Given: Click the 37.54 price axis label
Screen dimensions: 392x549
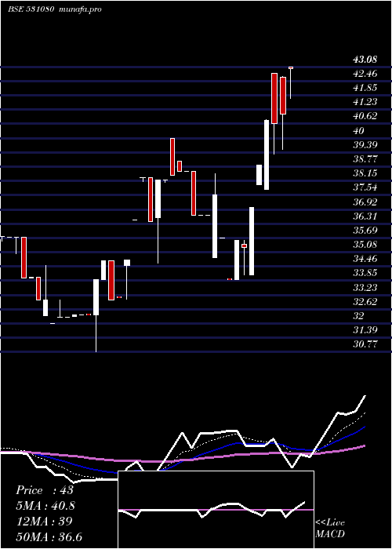Looking at the screenshot, I should pyautogui.click(x=365, y=187).
